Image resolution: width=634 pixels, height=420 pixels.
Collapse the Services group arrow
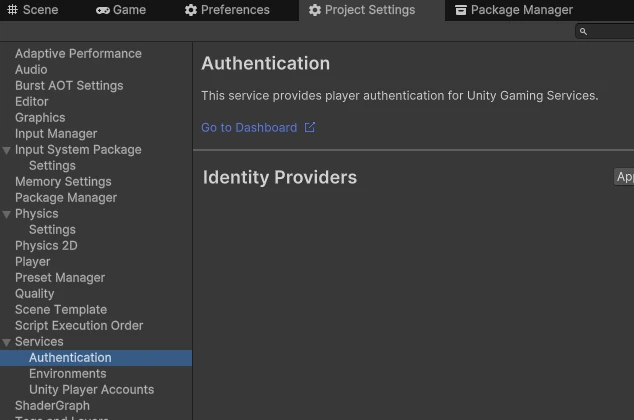click(x=6, y=343)
